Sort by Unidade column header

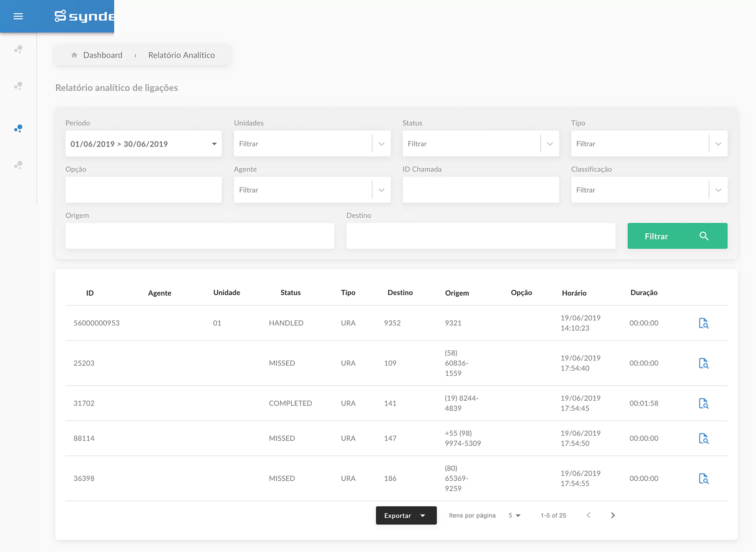click(x=226, y=292)
